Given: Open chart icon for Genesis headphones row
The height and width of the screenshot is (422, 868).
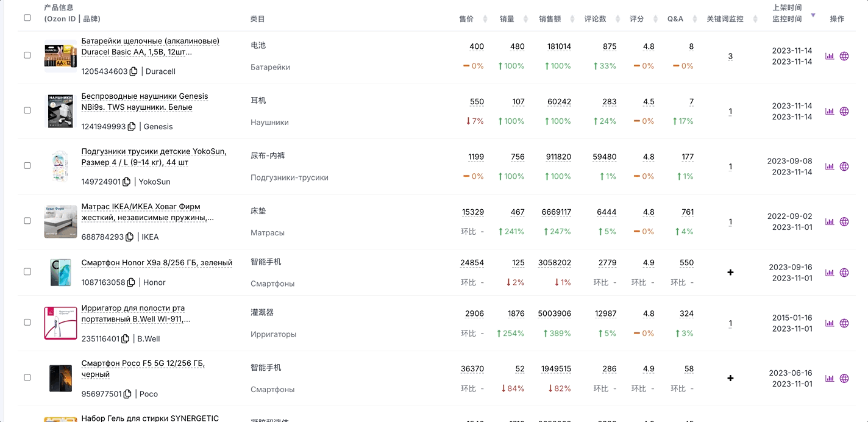Looking at the screenshot, I should [830, 111].
